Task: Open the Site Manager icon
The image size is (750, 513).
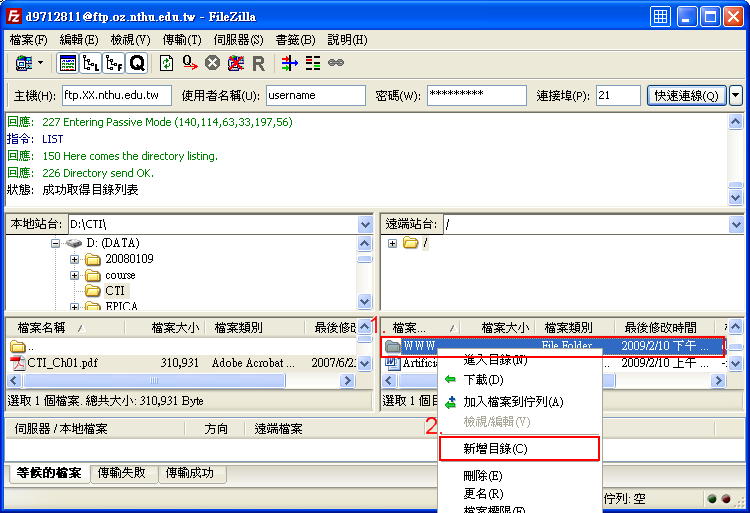Action: [21, 63]
